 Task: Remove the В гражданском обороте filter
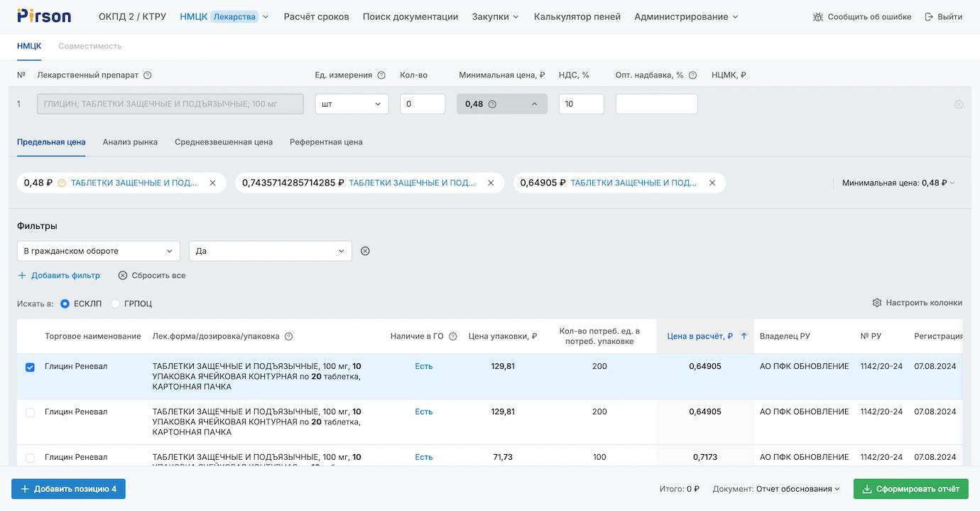click(x=365, y=251)
